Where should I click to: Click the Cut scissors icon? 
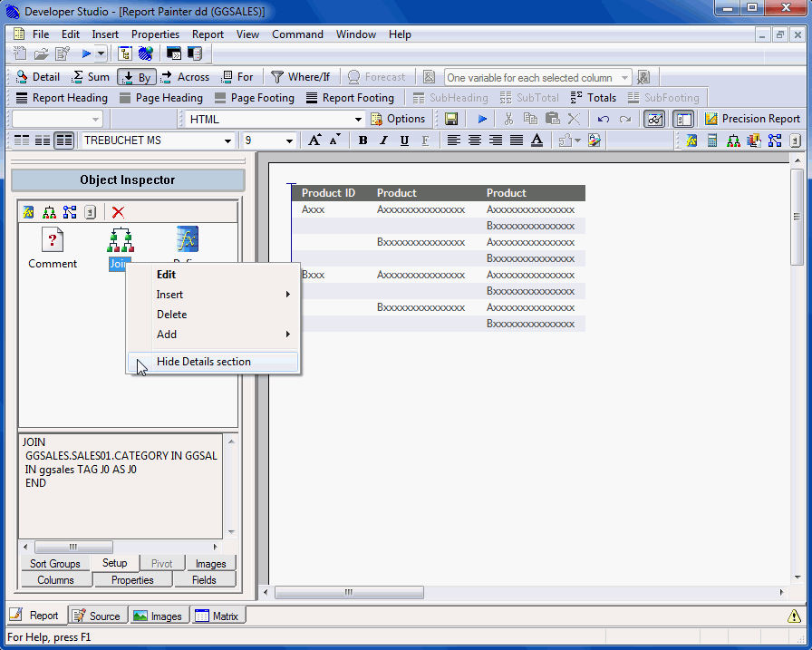[x=508, y=119]
